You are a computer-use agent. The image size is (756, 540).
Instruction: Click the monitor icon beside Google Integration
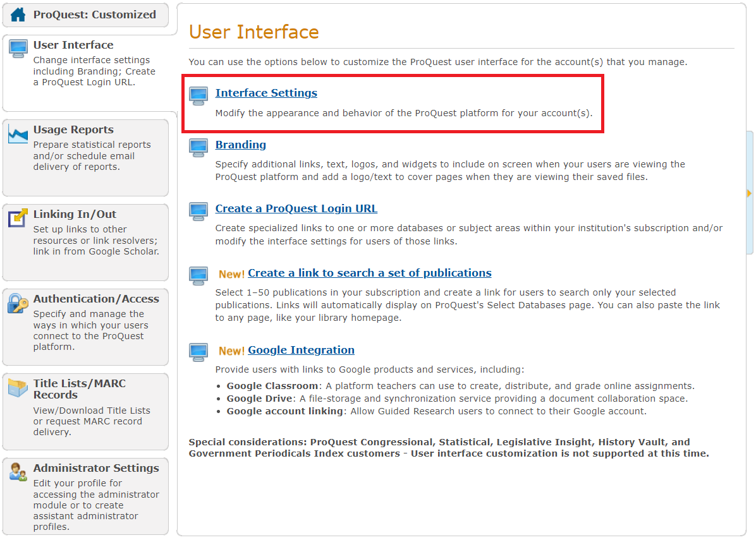point(198,352)
